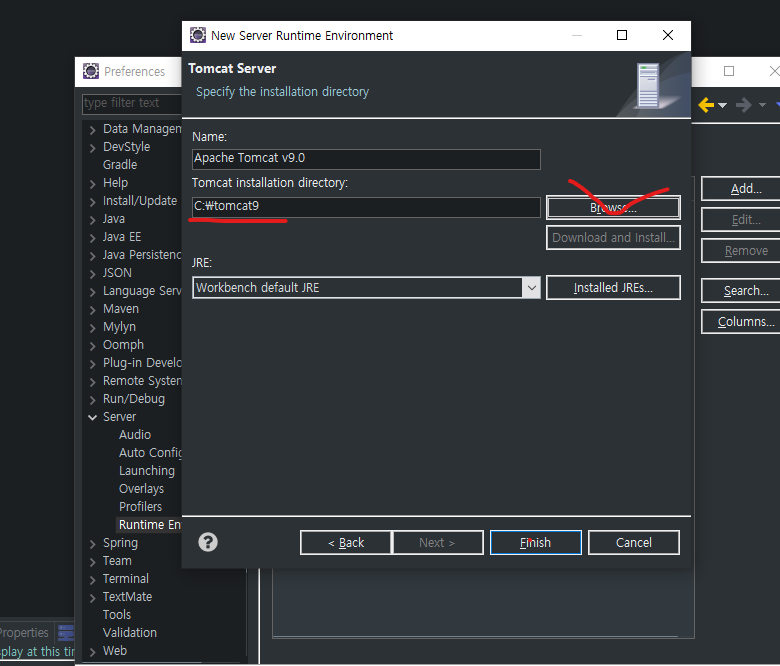Select Mylyn in the preferences tree
The image size is (780, 666).
click(119, 327)
